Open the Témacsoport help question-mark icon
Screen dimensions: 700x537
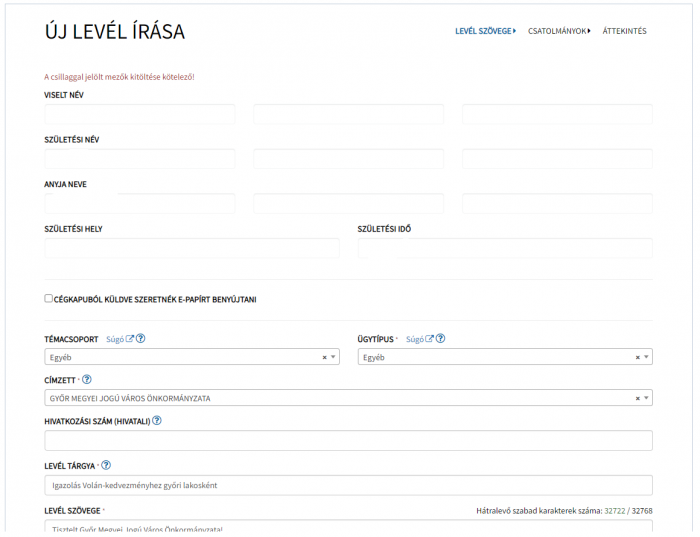coord(141,339)
